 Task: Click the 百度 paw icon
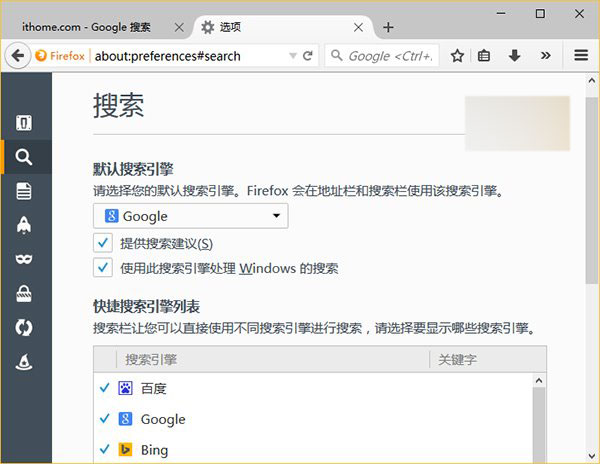click(x=125, y=388)
